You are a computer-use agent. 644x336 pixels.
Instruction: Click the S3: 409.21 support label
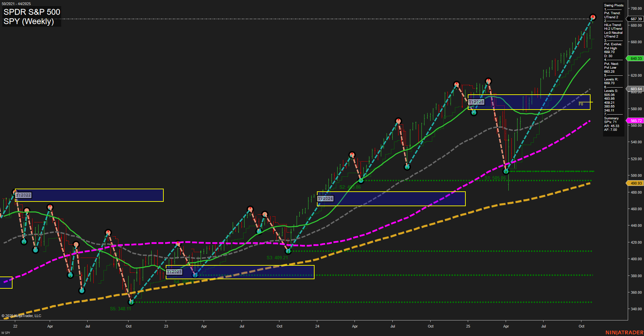pyautogui.click(x=277, y=257)
